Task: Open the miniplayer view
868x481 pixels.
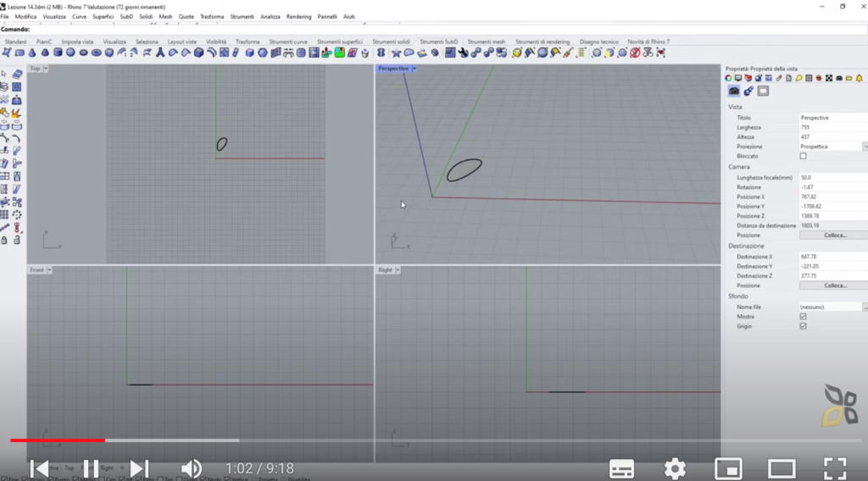Action: click(x=728, y=469)
